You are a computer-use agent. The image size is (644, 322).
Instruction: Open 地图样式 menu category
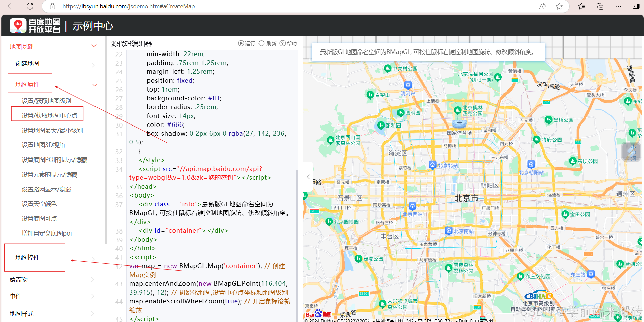[22, 313]
